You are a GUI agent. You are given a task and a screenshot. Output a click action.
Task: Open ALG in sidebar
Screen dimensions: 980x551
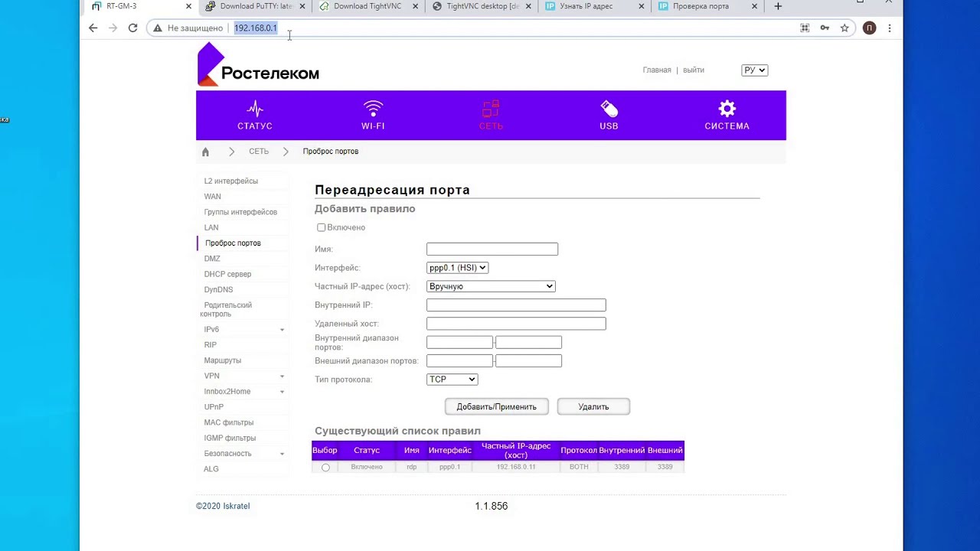click(x=211, y=469)
